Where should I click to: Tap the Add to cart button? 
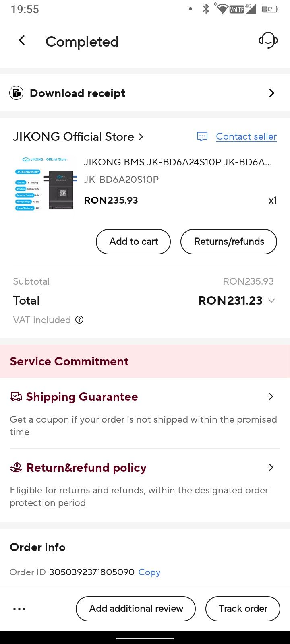coord(133,242)
